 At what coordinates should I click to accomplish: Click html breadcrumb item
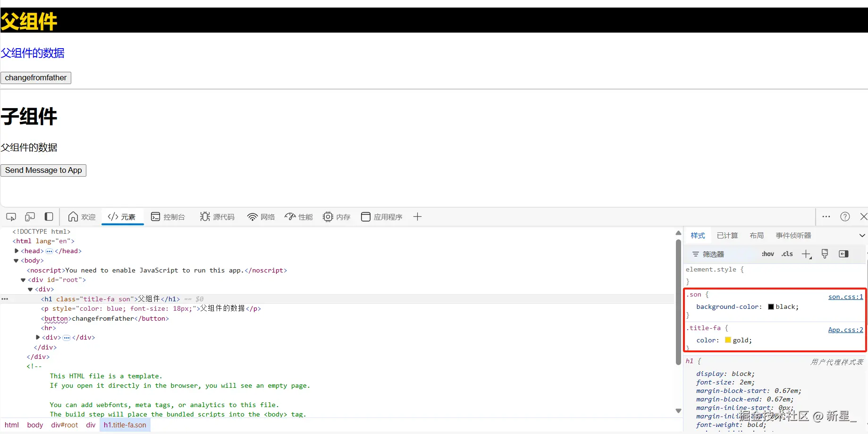pos(12,425)
